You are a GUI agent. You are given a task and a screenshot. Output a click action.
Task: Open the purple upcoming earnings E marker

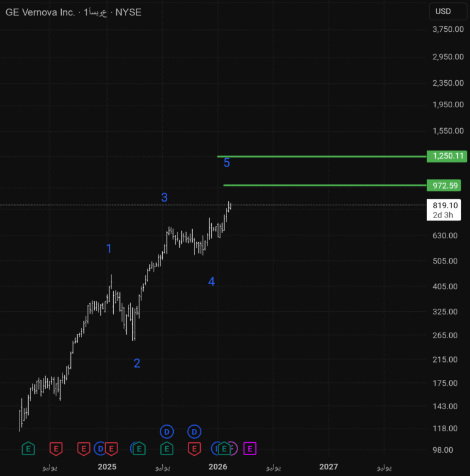[250, 449]
